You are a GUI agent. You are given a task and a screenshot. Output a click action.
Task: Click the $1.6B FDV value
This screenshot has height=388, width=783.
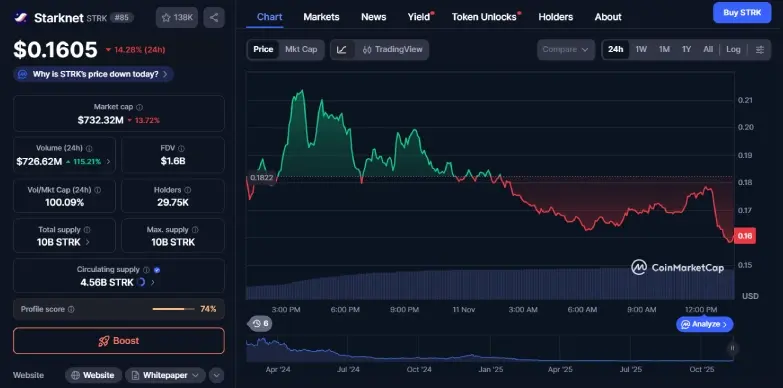click(x=173, y=161)
